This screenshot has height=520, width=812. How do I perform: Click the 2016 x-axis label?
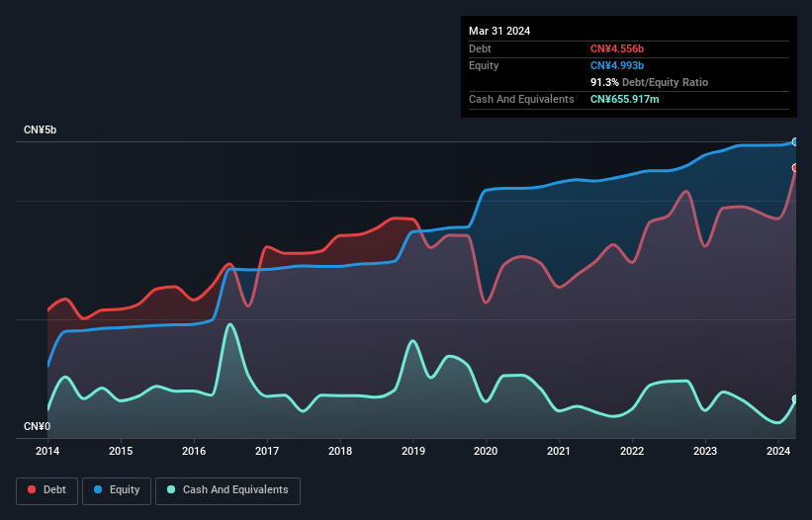[x=194, y=451]
